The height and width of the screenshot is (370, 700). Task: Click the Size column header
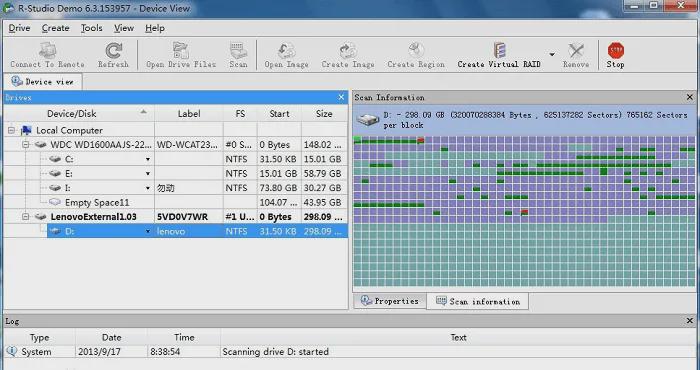[324, 114]
